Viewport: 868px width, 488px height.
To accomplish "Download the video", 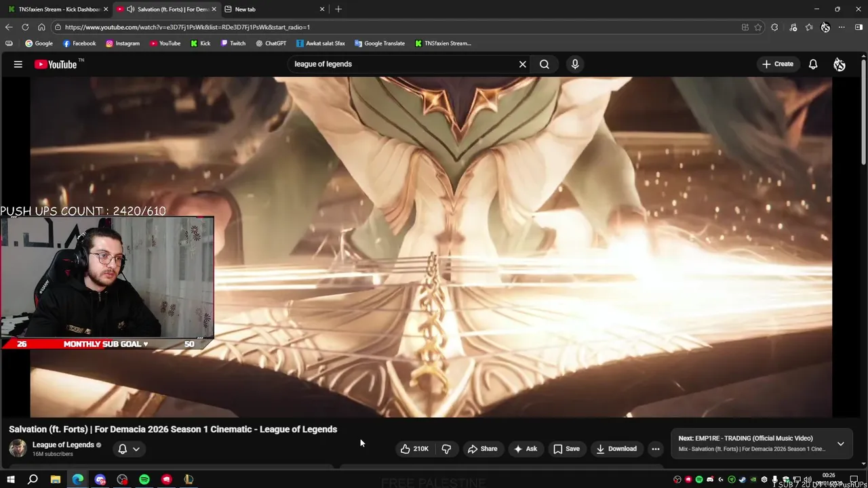I will point(616,449).
